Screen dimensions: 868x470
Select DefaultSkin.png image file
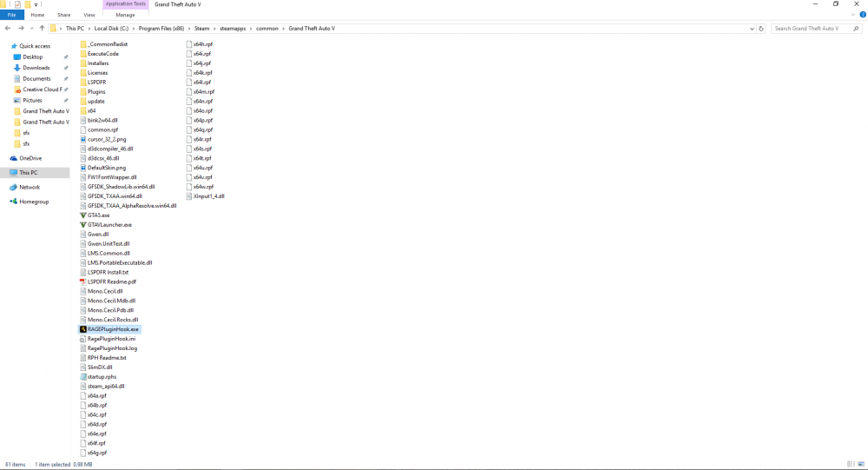[x=103, y=168]
